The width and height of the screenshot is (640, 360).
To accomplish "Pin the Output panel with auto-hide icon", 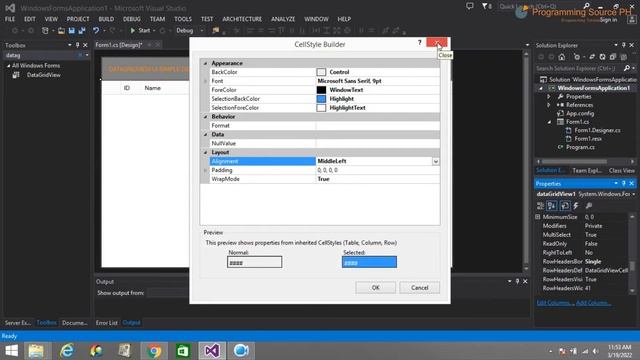I will [517, 281].
